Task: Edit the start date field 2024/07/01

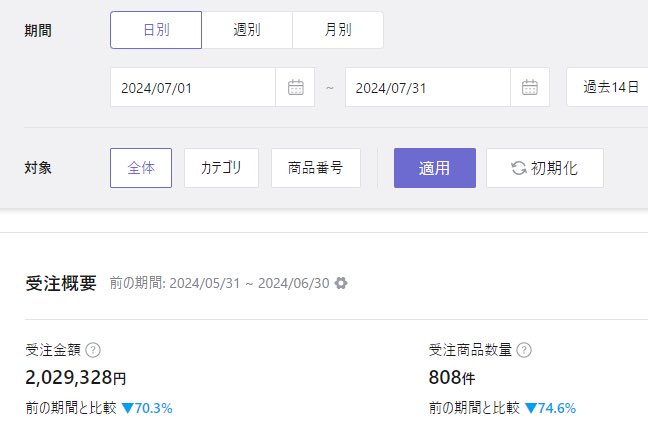Action: [x=193, y=87]
